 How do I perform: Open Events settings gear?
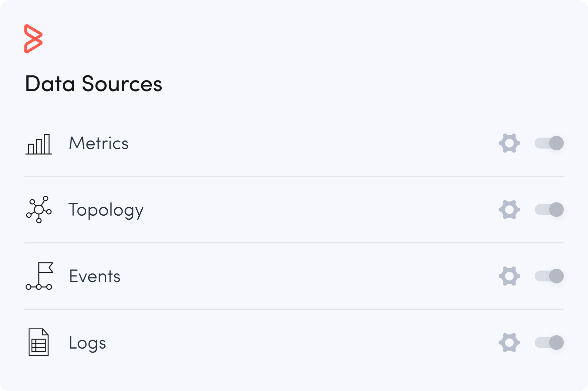coord(509,276)
